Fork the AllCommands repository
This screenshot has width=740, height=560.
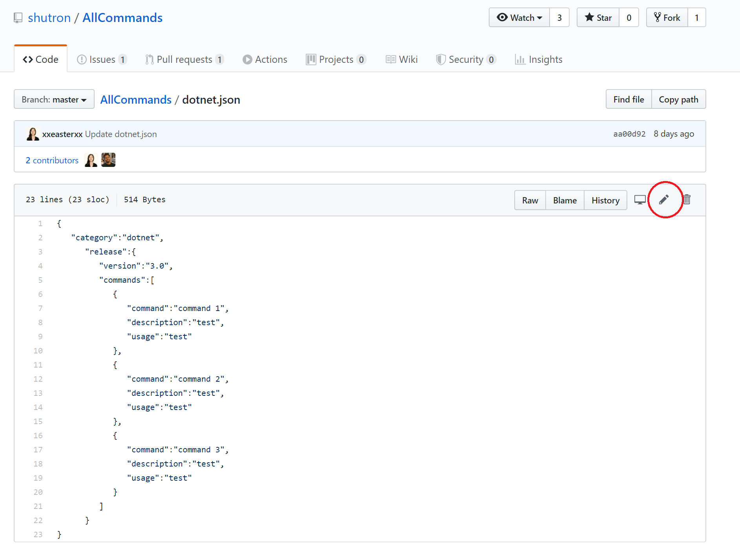pyautogui.click(x=667, y=18)
